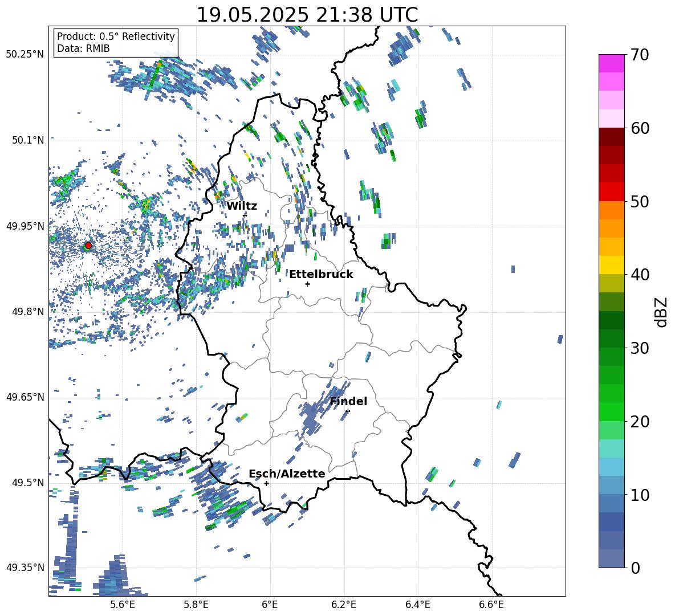Click the title text 19.05.2025 21:38 UTC
Viewport: 675px width, 616px height.
pyautogui.click(x=307, y=15)
